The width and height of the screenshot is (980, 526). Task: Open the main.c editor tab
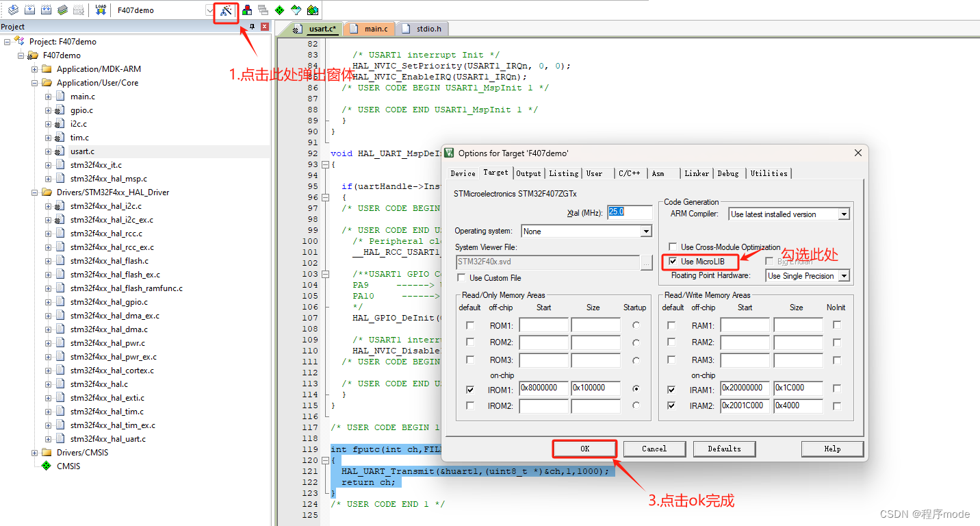point(370,29)
